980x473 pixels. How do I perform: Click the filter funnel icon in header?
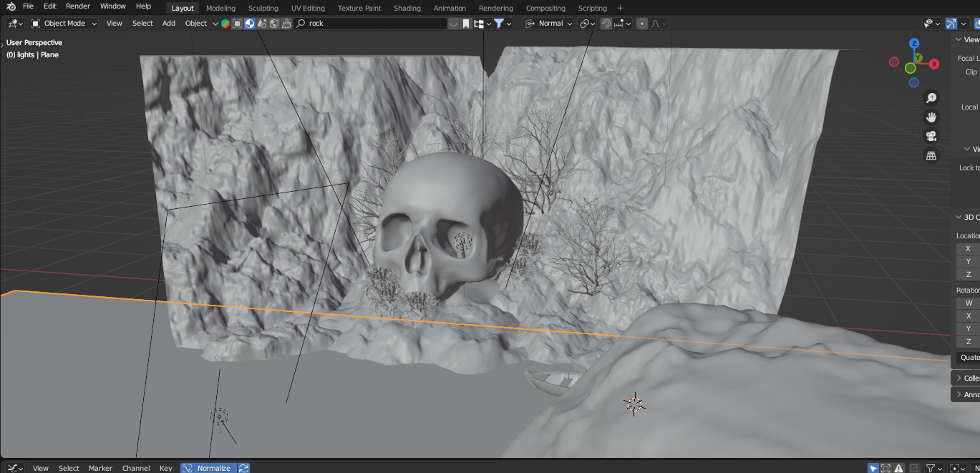coord(499,24)
